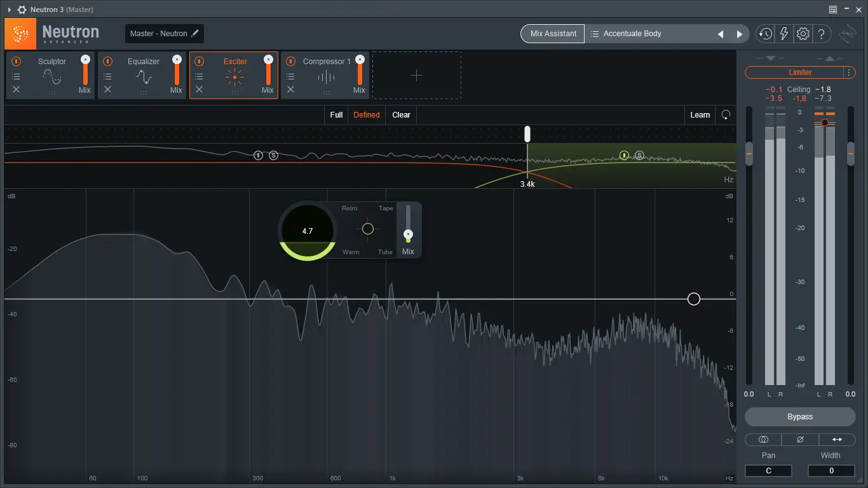Bypass the Sculptor module

tap(16, 62)
